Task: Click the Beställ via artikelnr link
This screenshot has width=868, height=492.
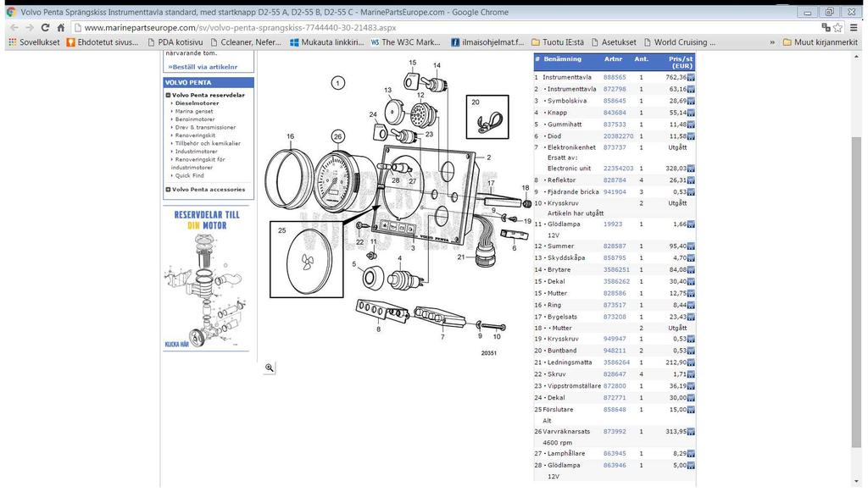Action: pos(203,67)
